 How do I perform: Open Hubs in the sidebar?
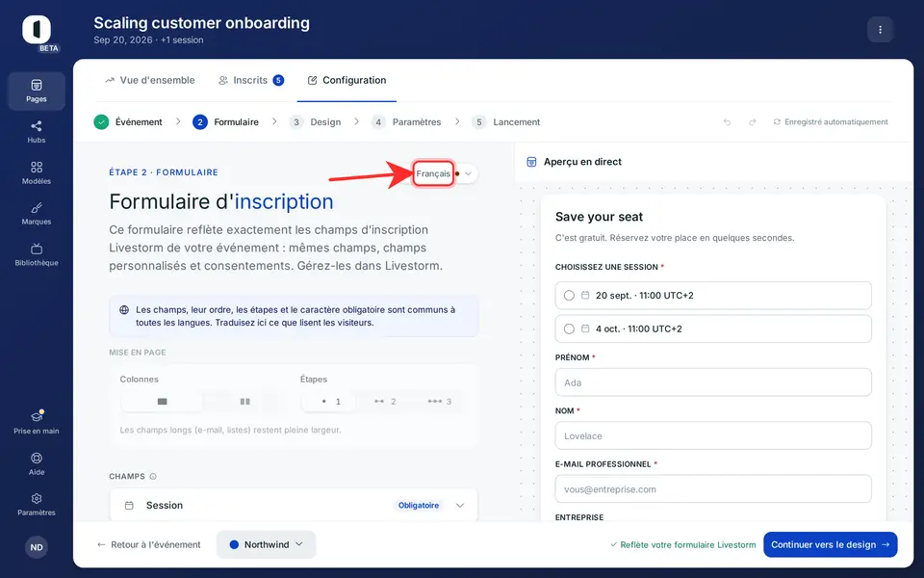(37, 132)
